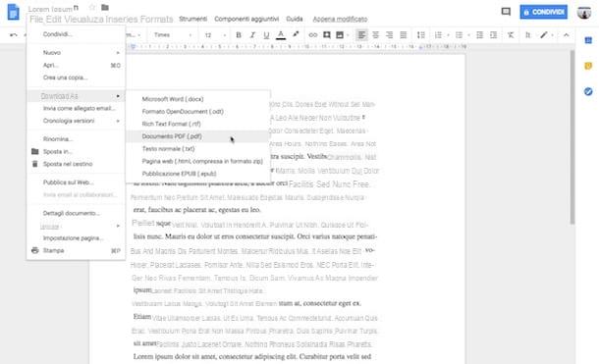
Task: Open the font size 12 dropdown
Action: click(215, 35)
